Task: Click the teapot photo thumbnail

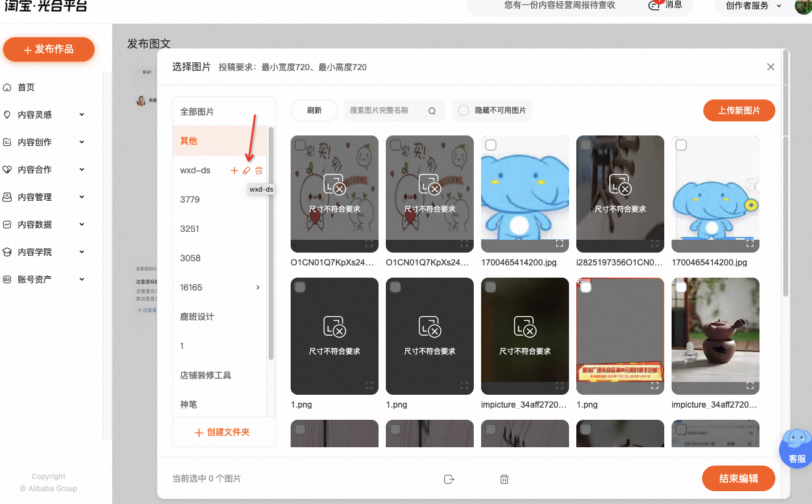Action: point(716,336)
